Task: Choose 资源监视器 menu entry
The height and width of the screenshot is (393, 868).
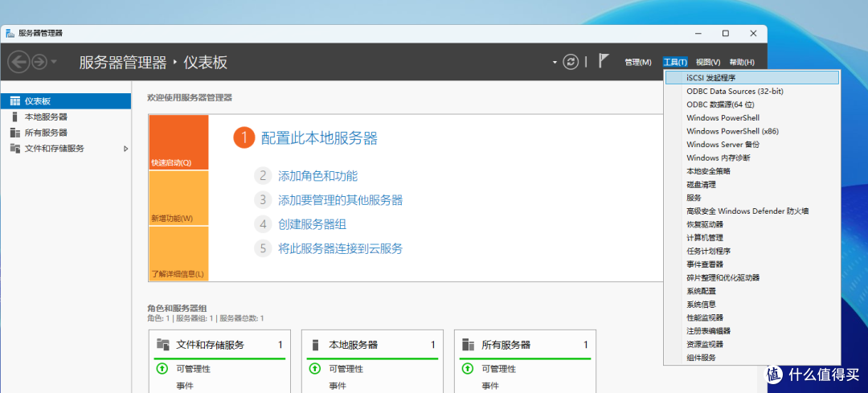Action: click(751, 344)
